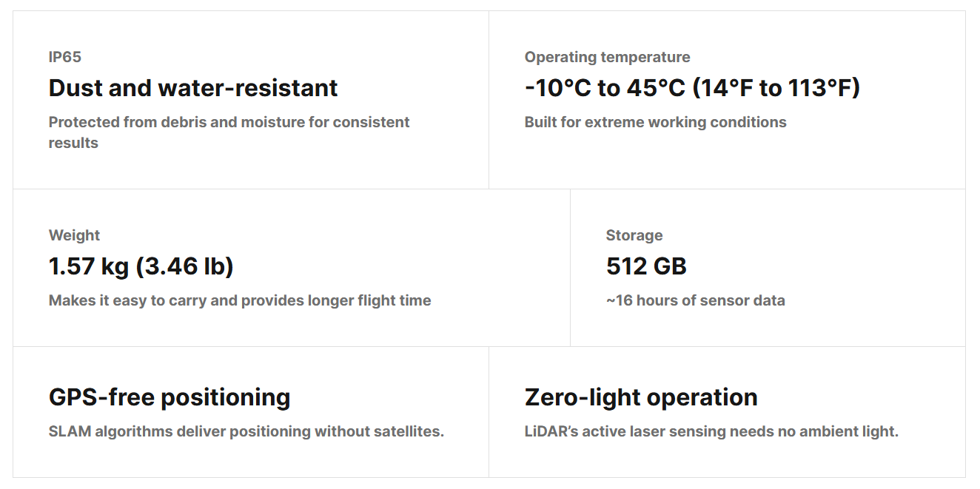Click the SLAM algorithms description text
This screenshot has width=980, height=489.
(x=246, y=431)
